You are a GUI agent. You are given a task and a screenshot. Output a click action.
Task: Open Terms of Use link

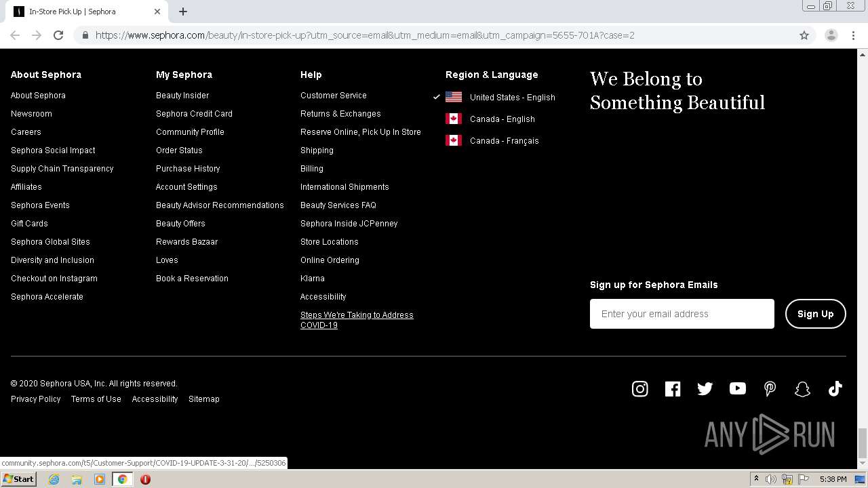96,399
